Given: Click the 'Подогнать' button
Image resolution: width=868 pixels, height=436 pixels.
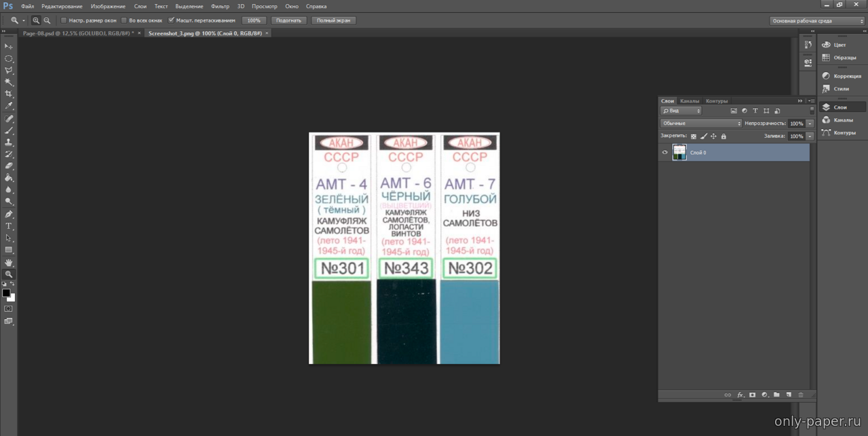Looking at the screenshot, I should click(x=288, y=20).
